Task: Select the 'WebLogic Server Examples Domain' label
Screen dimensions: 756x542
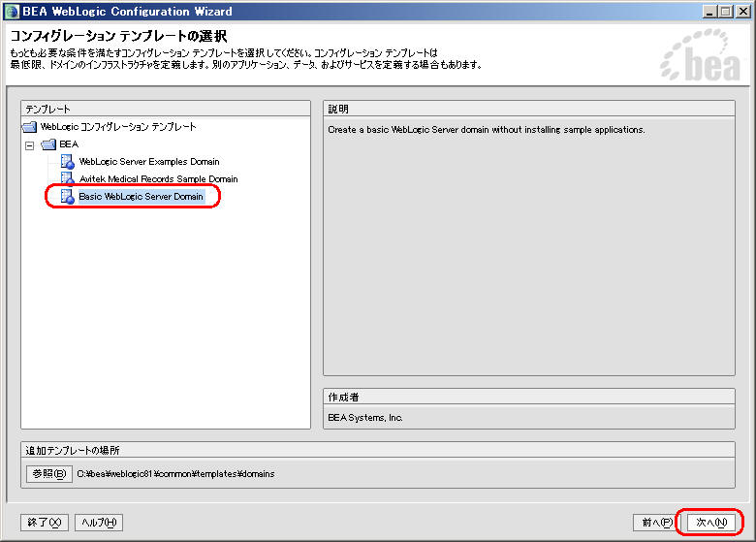Action: click(148, 161)
